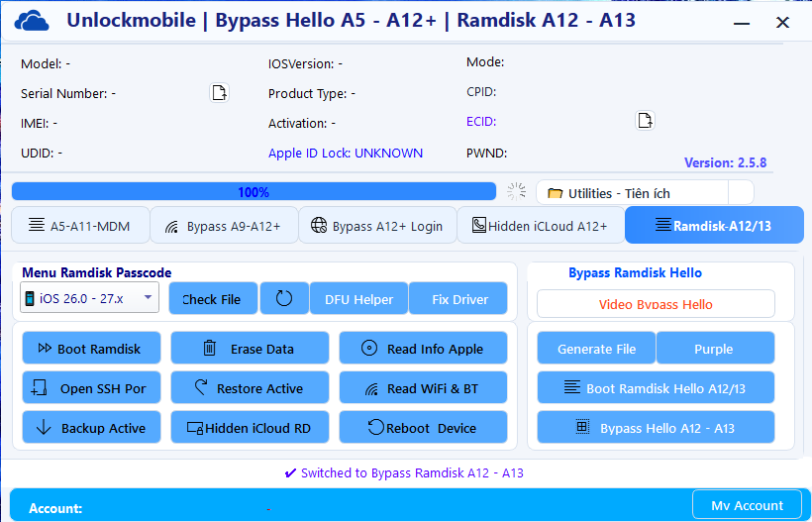Open the Bypass A12+ Login tab
Viewport: 812px width, 522px height.
coord(377,226)
